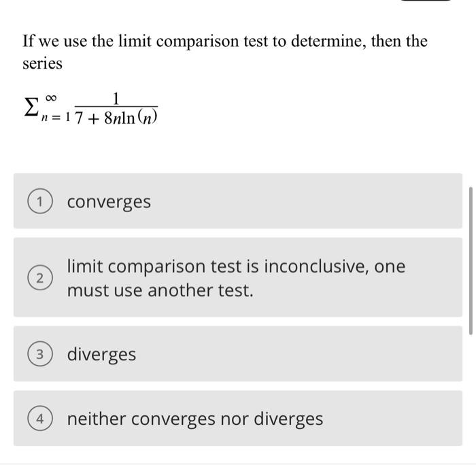This screenshot has height=465, width=476.
Task: Click empty area of the 'diverges' answer card
Action: (303, 354)
